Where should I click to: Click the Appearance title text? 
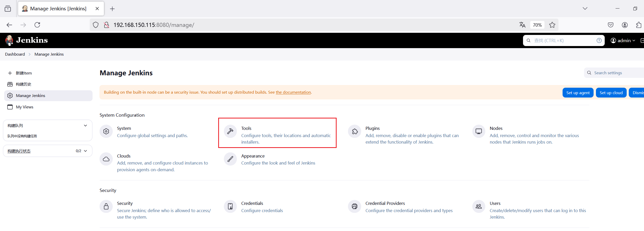pyautogui.click(x=253, y=156)
